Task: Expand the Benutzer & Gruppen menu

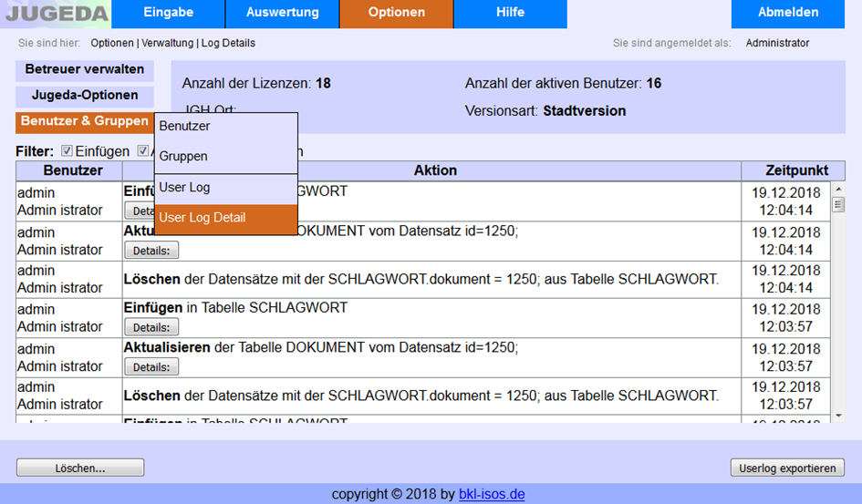Action: (x=85, y=121)
